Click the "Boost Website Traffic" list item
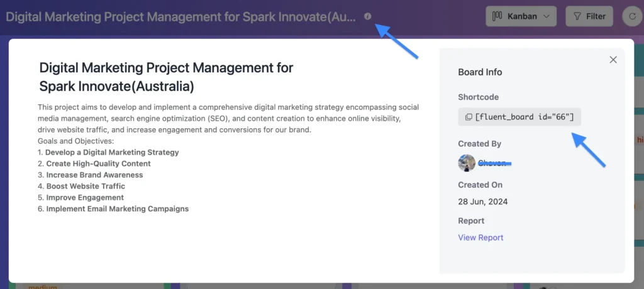644x289 pixels. pos(86,186)
